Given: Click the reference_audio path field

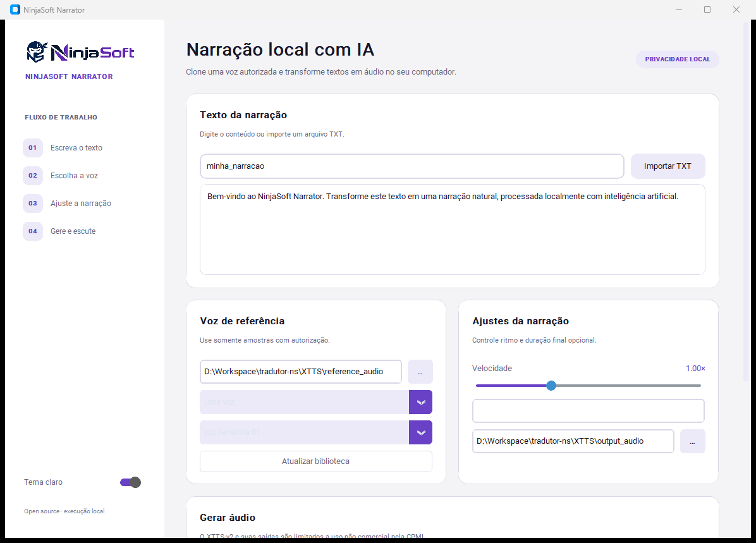Looking at the screenshot, I should pos(301,372).
